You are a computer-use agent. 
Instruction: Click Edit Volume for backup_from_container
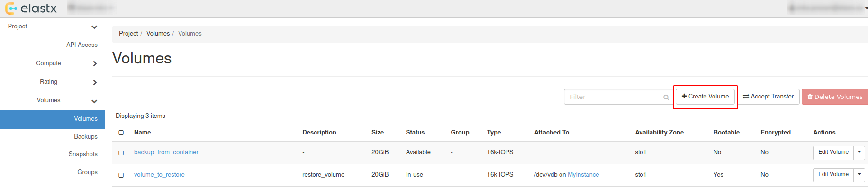(x=833, y=152)
